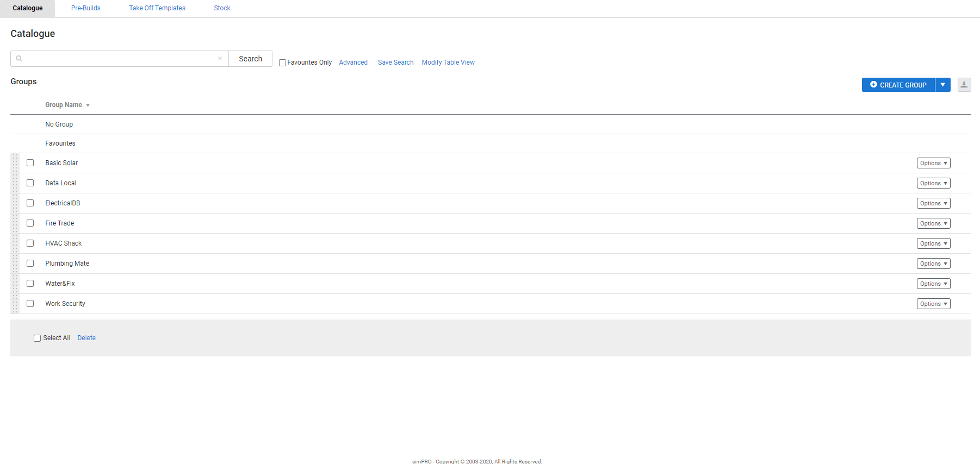Open the ElectricalDB group name
The image size is (980, 464).
pyautogui.click(x=63, y=203)
